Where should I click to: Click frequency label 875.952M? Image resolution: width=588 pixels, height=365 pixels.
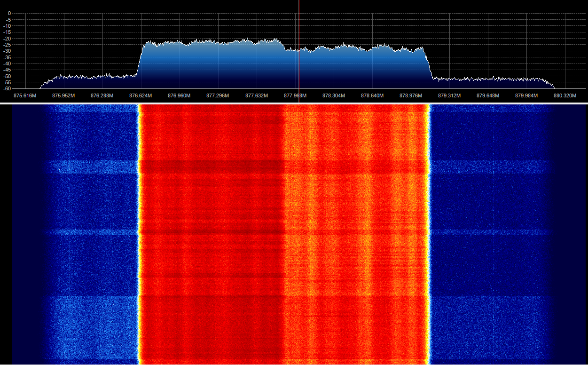63,95
